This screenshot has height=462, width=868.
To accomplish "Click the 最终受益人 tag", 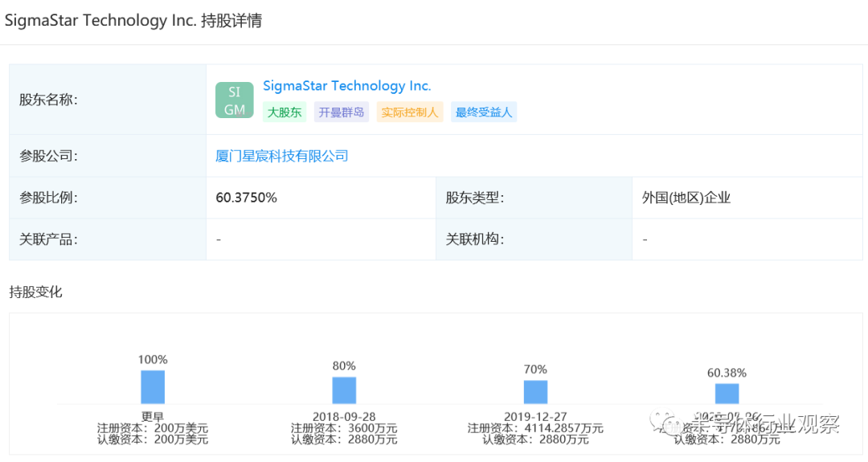I will click(x=483, y=112).
